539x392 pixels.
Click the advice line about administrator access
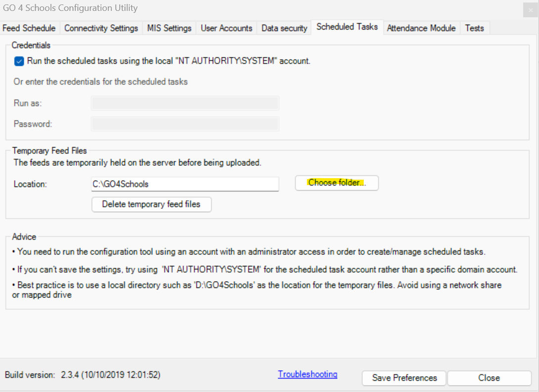point(249,252)
